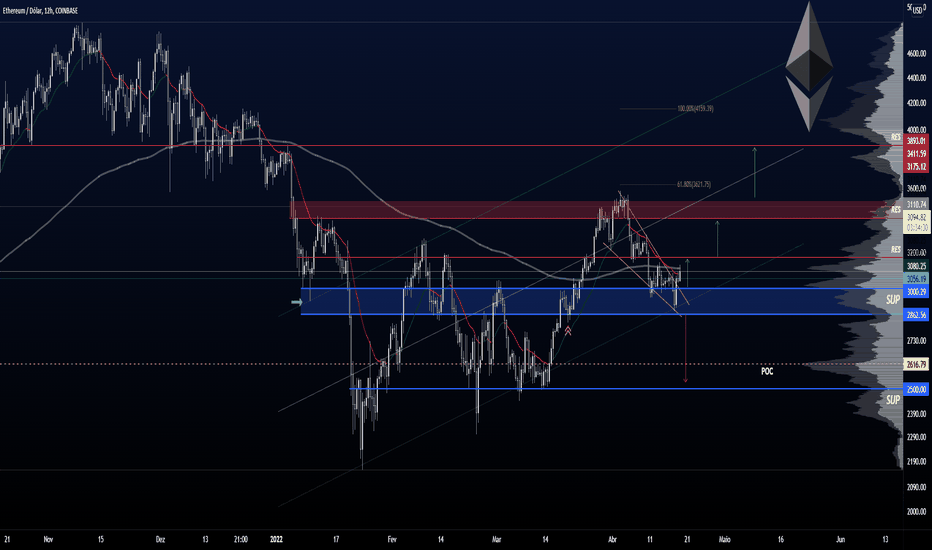932x550 pixels.
Task: Select the red 3893.01 price tag
Action: (x=917, y=141)
